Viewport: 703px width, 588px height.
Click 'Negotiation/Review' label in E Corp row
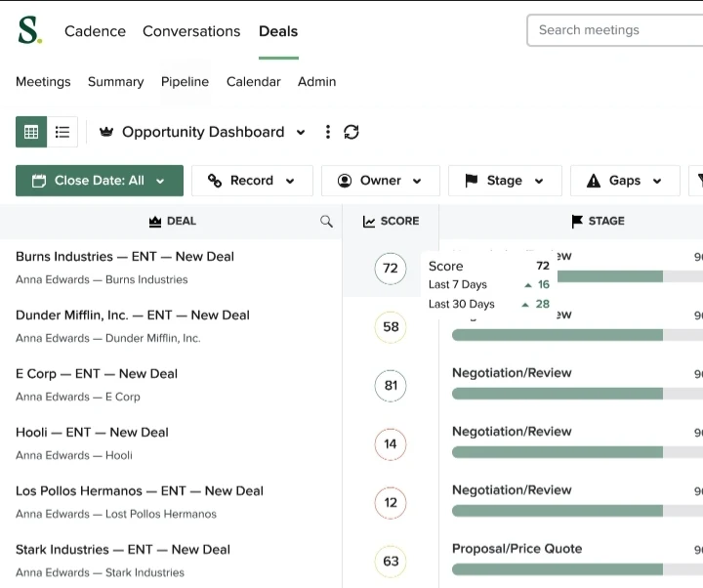coord(512,373)
